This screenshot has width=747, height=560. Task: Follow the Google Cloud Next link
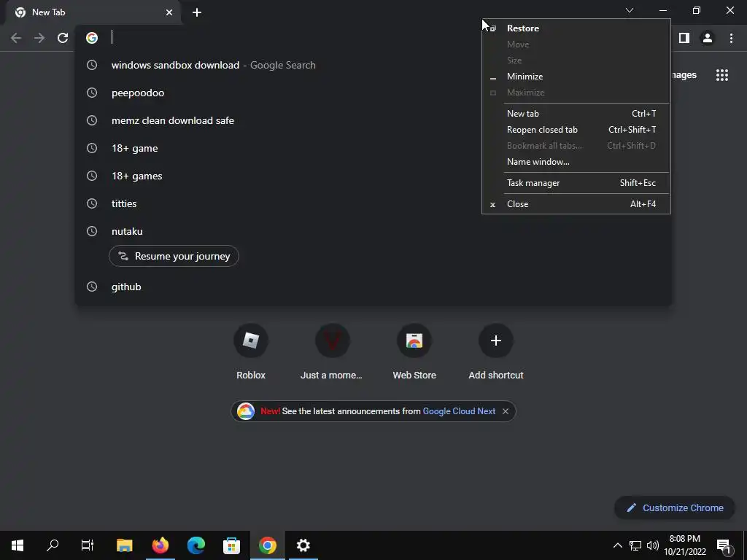coord(459,411)
